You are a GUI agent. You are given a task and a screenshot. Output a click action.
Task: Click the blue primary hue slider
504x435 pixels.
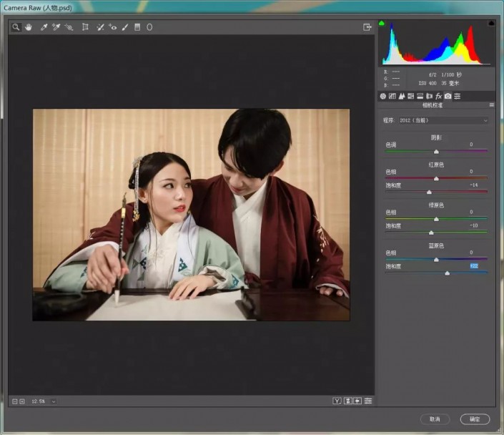[x=436, y=259]
